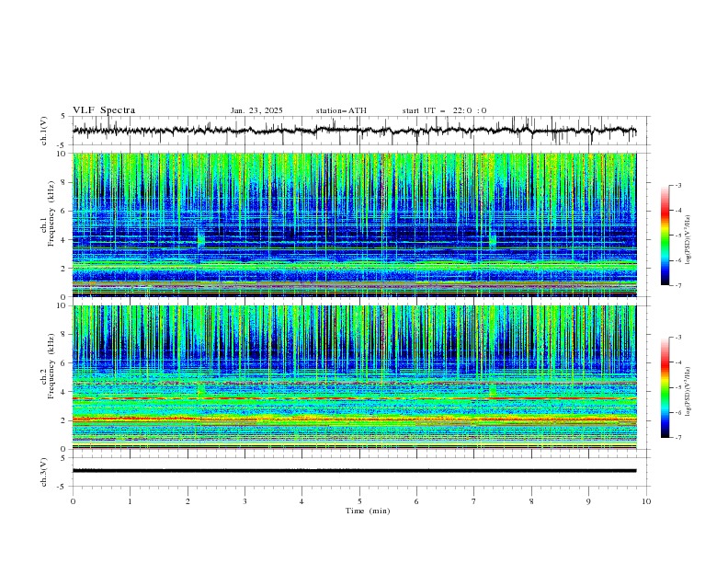
Task: Click the ch.1 spectrogram color bar
Action: click(x=665, y=236)
